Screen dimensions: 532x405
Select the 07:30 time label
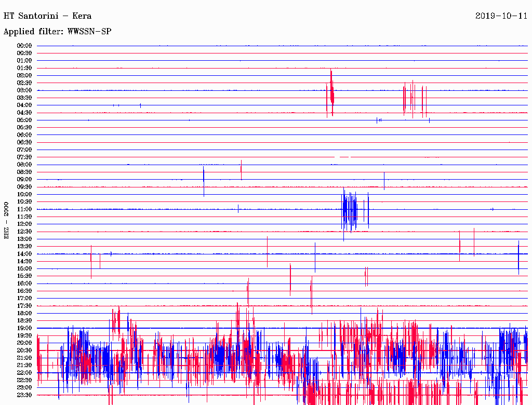coord(24,157)
